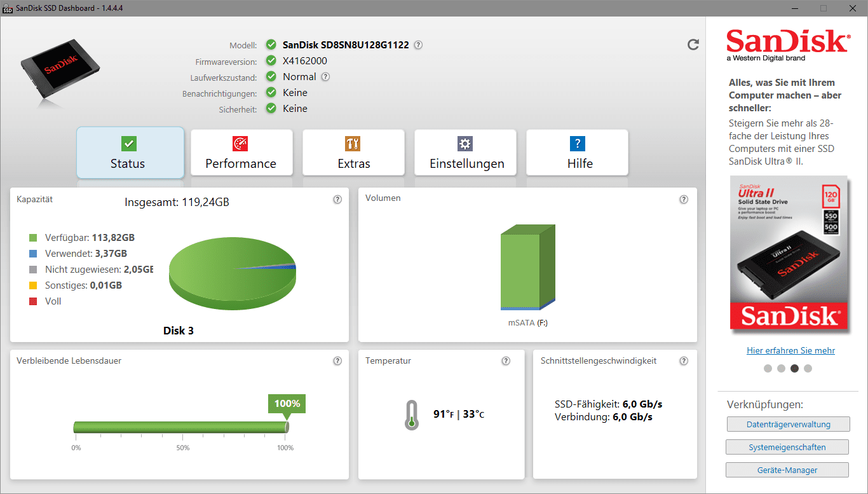Screen dimensions: 868x494
Task: Open the Hilfe tab
Action: [x=578, y=153]
